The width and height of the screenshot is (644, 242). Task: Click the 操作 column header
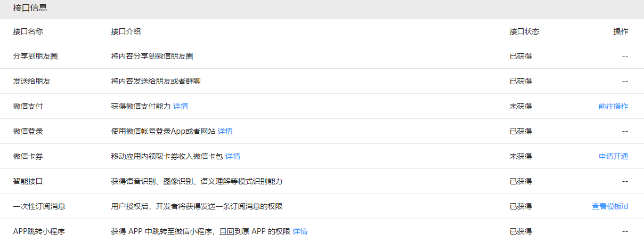[621, 31]
